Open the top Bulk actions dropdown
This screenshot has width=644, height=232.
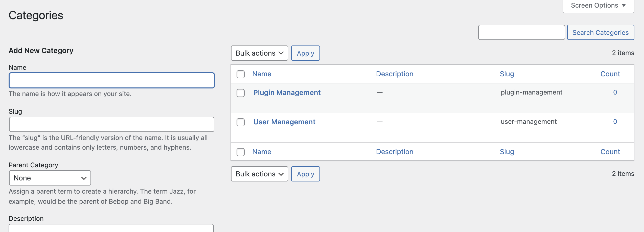click(x=259, y=53)
